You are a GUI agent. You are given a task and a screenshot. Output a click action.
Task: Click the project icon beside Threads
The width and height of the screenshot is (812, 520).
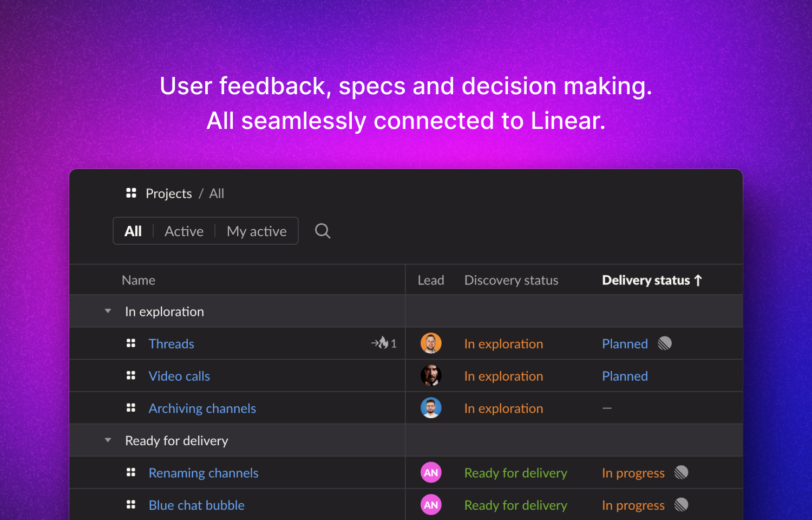pyautogui.click(x=131, y=343)
